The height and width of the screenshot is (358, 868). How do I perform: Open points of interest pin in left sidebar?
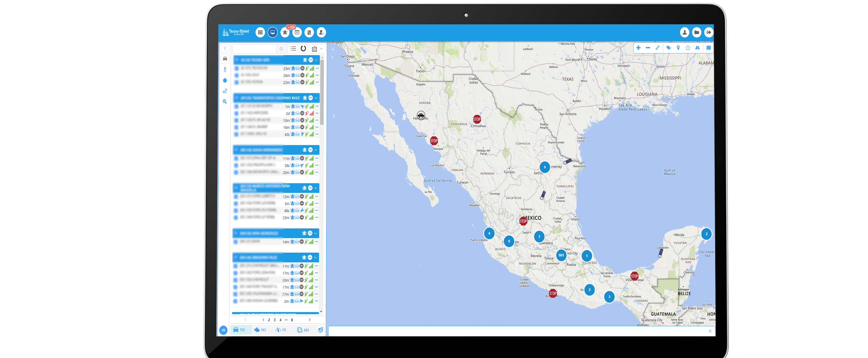coord(225,70)
